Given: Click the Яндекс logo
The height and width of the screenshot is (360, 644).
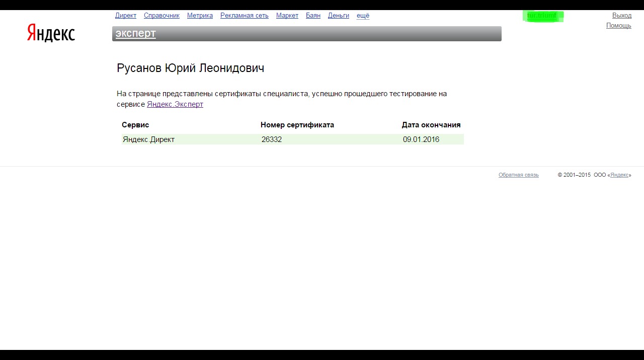Looking at the screenshot, I should click(50, 33).
